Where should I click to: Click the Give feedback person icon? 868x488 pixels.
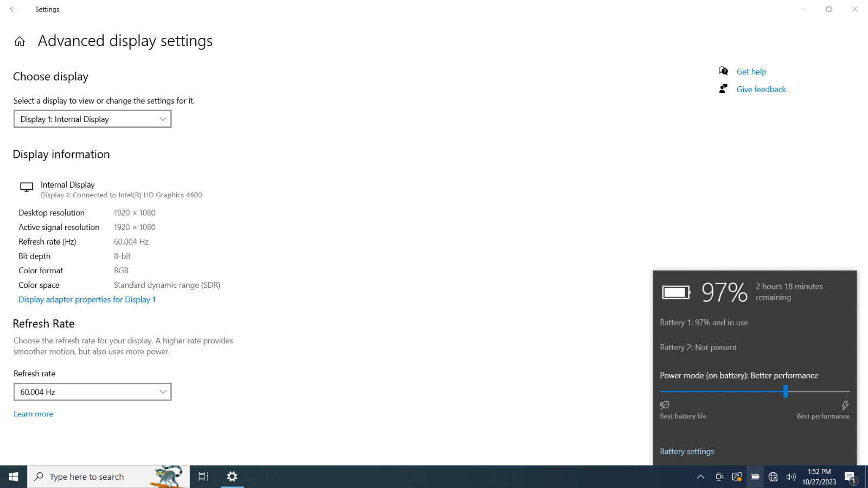coord(723,89)
